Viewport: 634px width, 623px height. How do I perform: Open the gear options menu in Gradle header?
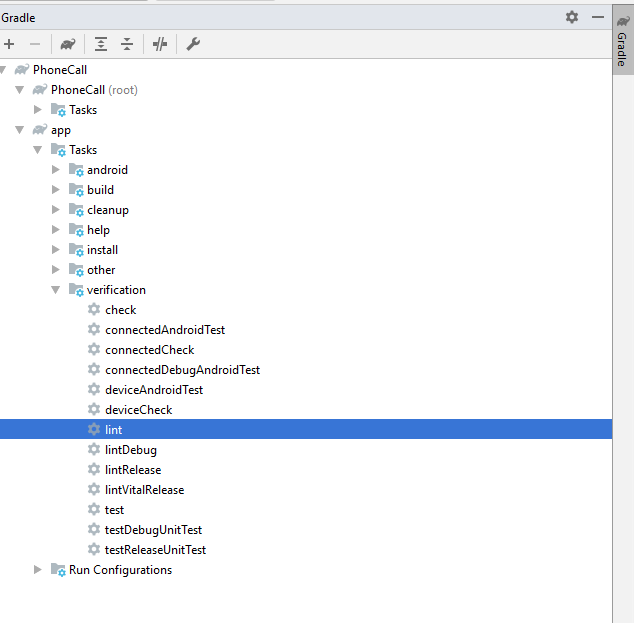tap(572, 17)
